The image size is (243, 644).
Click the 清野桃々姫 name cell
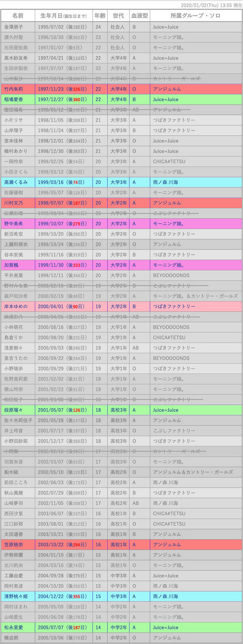[18, 596]
